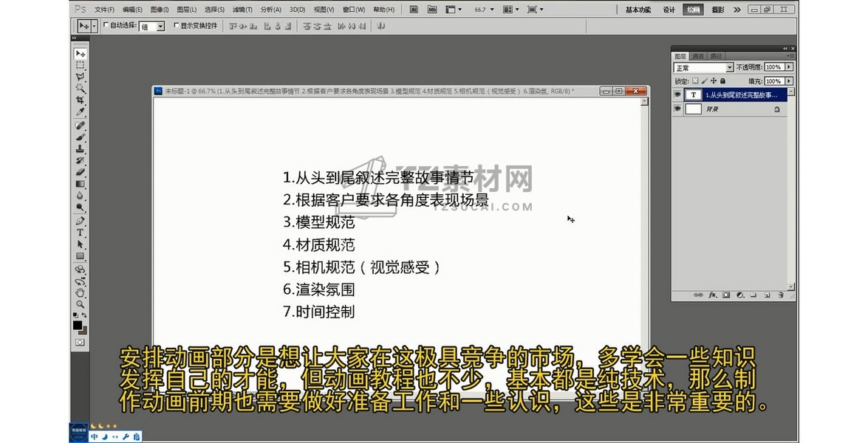Switch to the 设计 workspace
Viewport: 868px width, 443px height.
point(669,10)
